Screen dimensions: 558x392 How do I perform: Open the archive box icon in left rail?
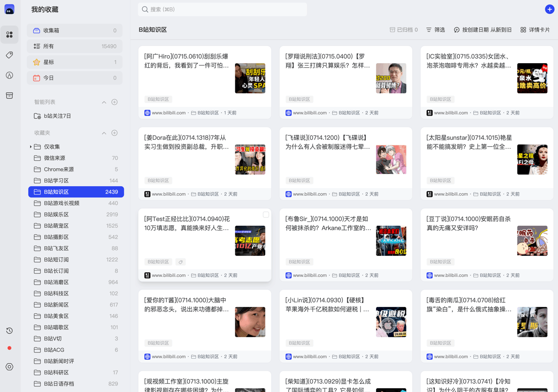[9, 95]
